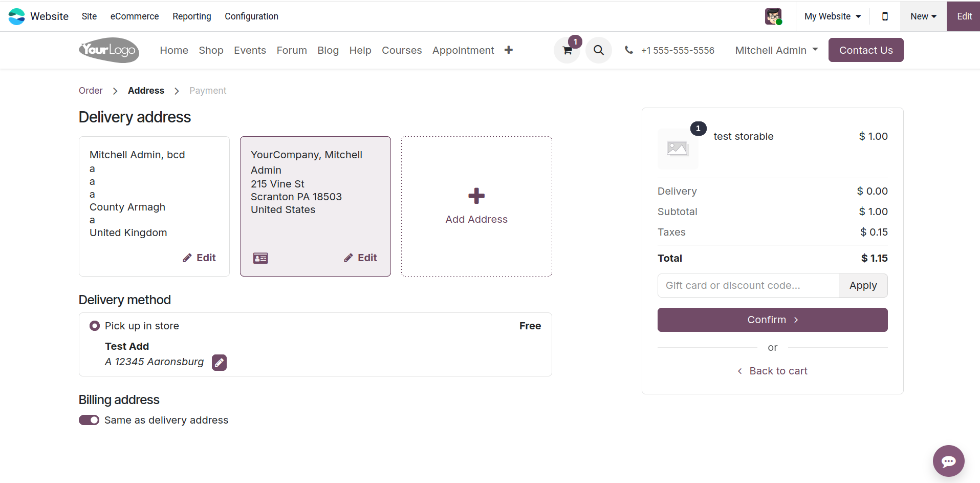
Task: Click the admin user avatar in top bar
Action: tap(773, 16)
